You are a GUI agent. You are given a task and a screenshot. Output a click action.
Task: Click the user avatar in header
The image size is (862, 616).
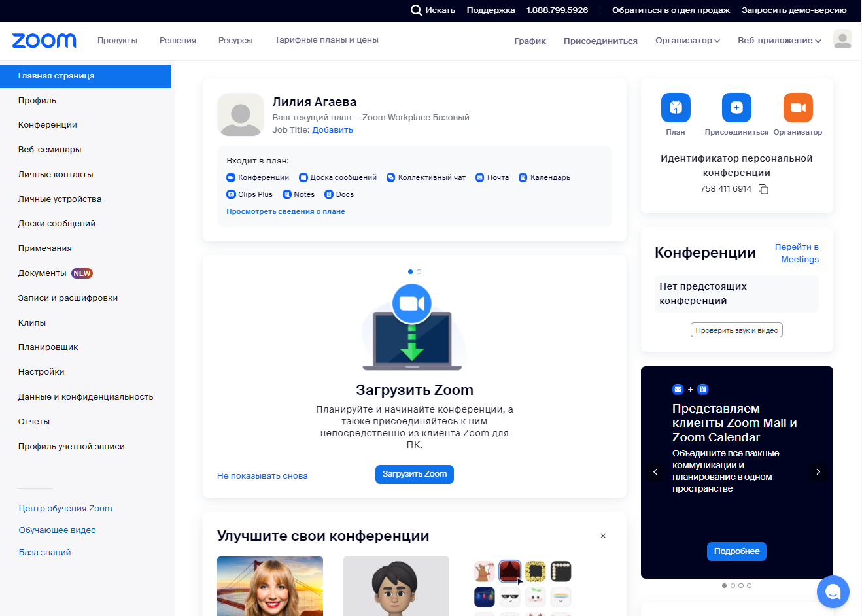(x=842, y=39)
